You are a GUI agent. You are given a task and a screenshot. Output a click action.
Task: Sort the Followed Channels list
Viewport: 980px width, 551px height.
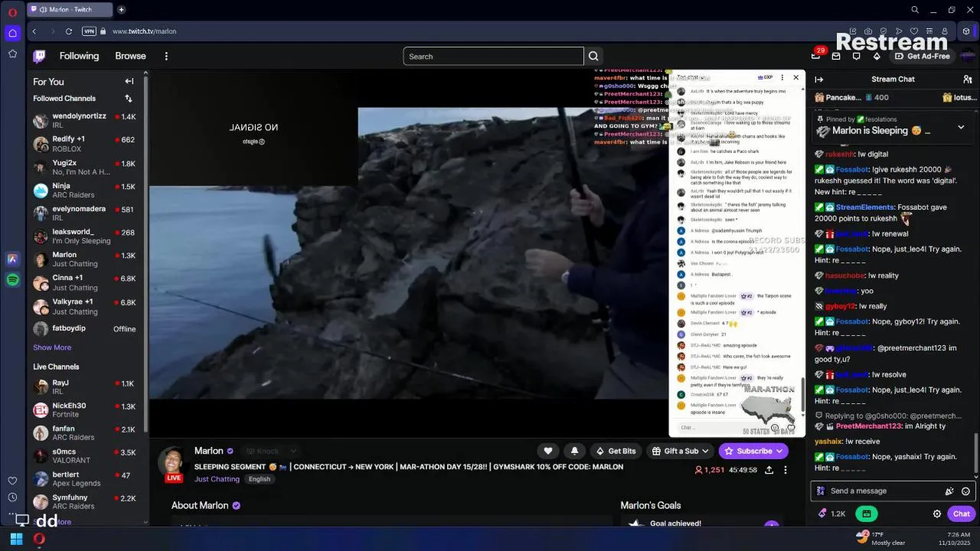tap(129, 98)
